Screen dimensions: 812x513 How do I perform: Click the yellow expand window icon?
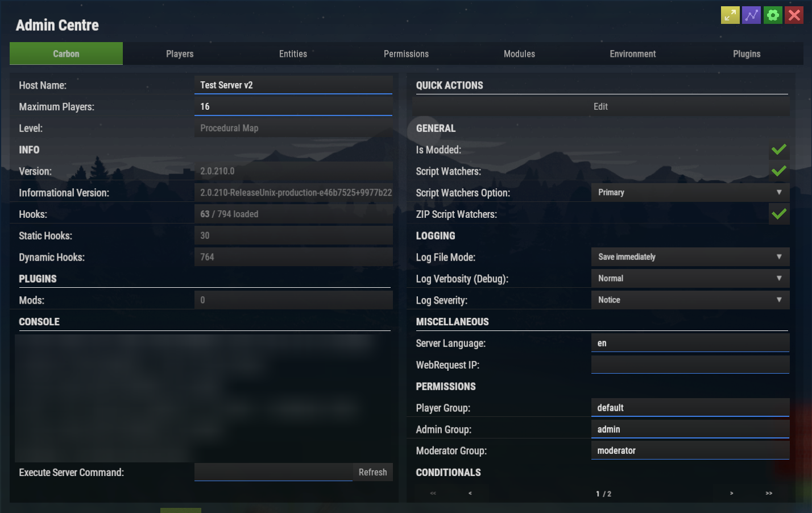click(x=730, y=15)
